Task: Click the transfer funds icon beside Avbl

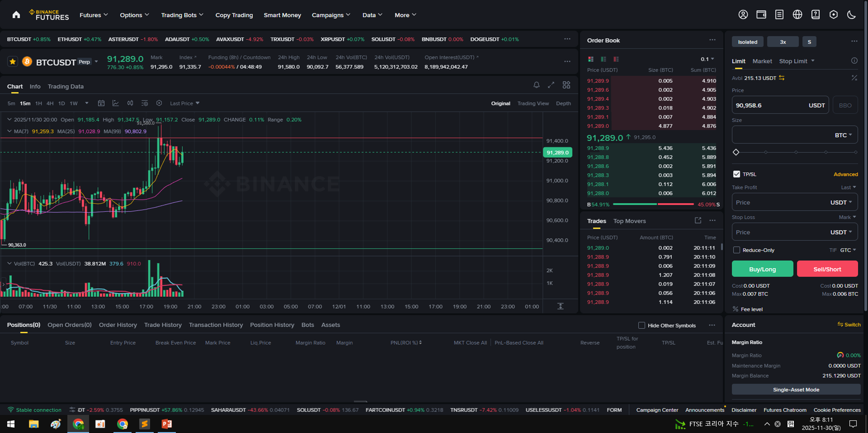Action: 782,78
